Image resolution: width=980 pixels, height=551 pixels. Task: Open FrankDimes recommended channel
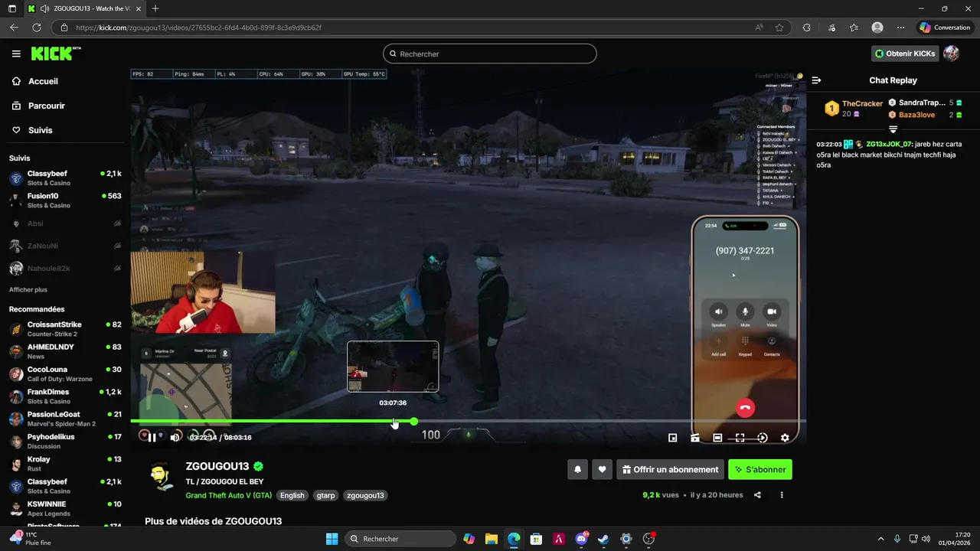(x=65, y=396)
